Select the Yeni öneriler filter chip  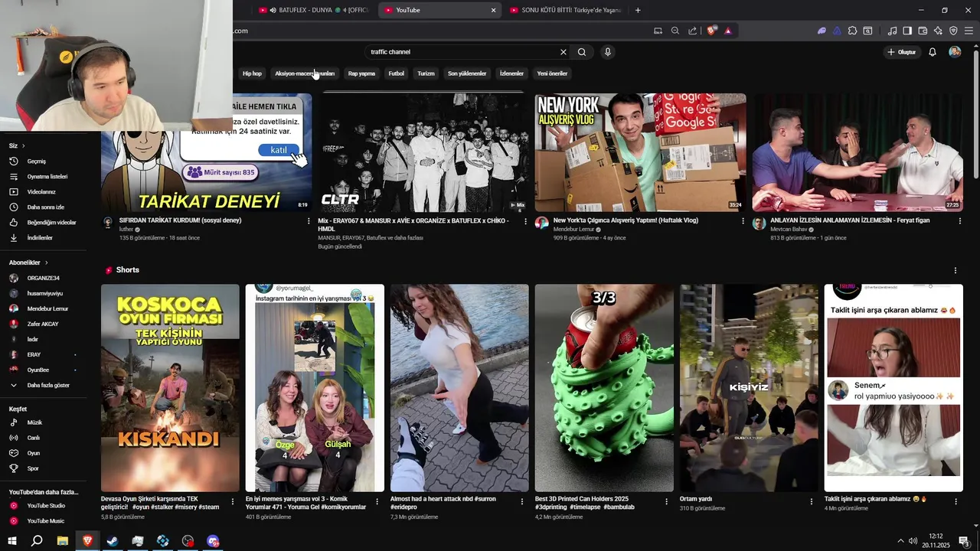(552, 73)
